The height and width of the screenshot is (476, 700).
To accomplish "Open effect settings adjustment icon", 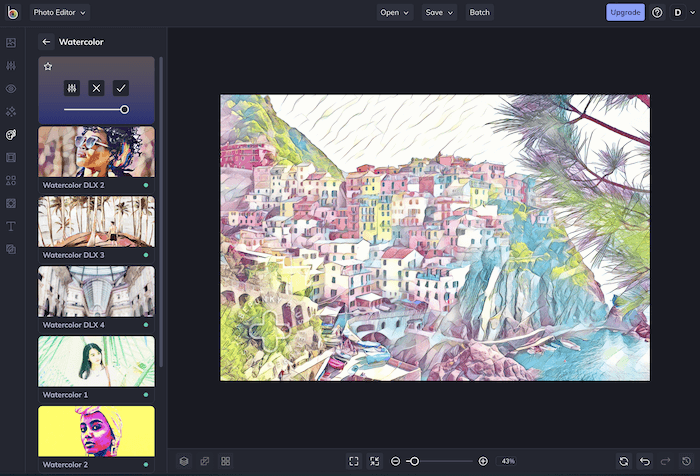I will pyautogui.click(x=72, y=88).
